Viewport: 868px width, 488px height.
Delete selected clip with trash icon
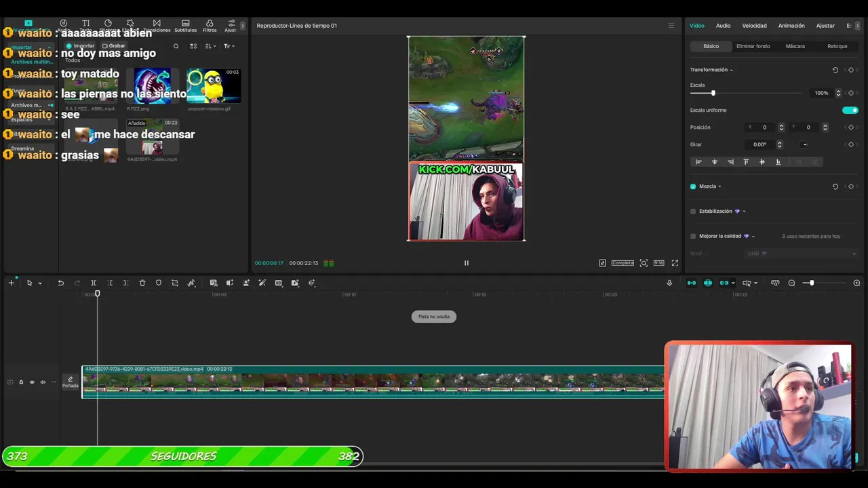pyautogui.click(x=142, y=283)
